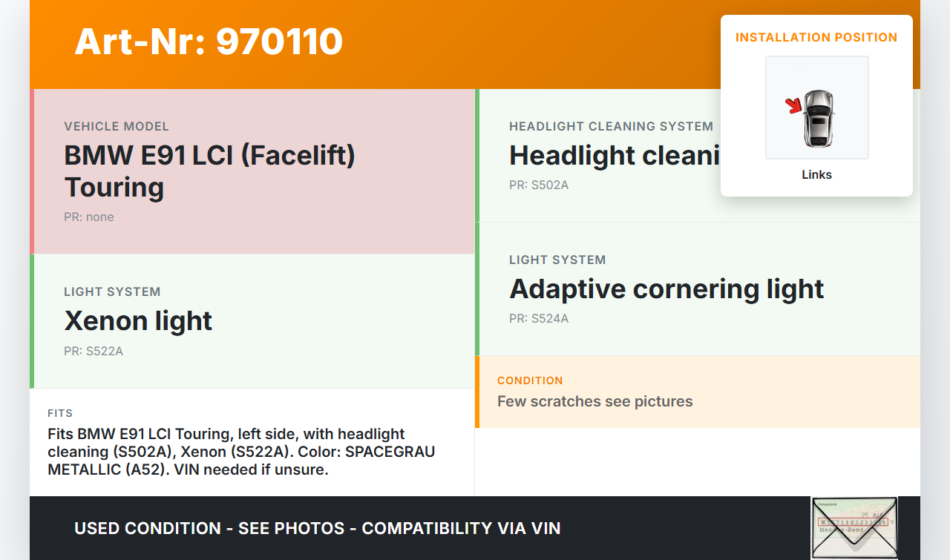Click the car installation position icon
This screenshot has width=950, height=560.
coord(818,117)
